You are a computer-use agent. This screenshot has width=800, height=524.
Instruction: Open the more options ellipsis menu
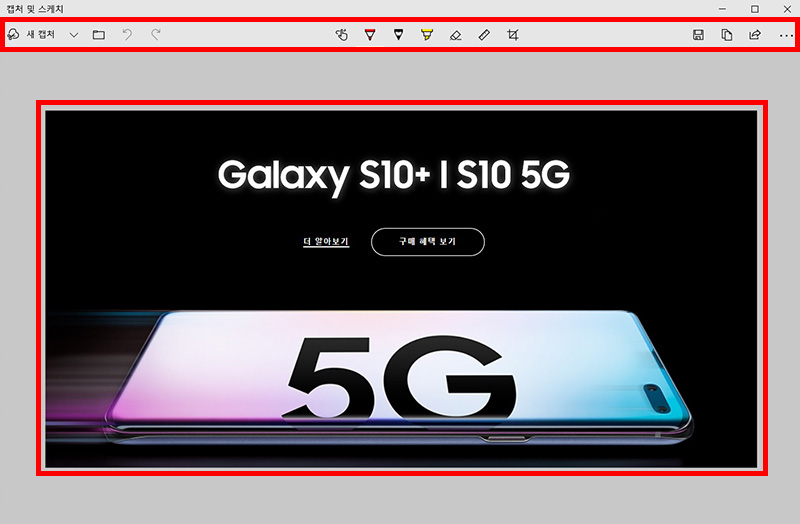(x=786, y=36)
